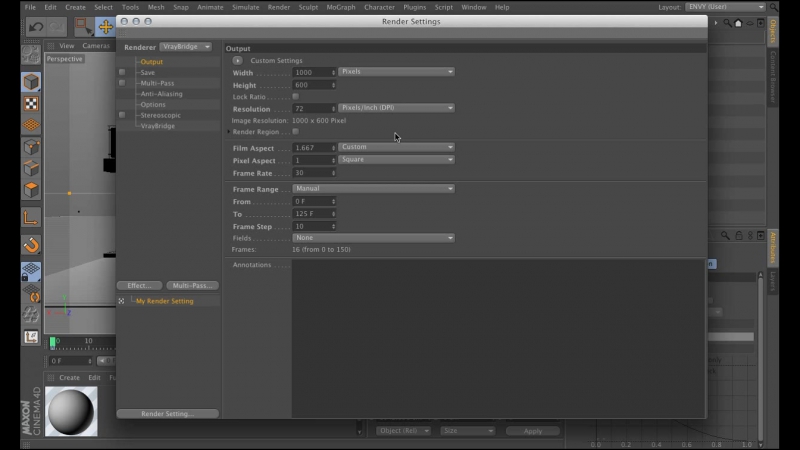
Task: Click the green timeline playhead marker
Action: pyautogui.click(x=53, y=342)
